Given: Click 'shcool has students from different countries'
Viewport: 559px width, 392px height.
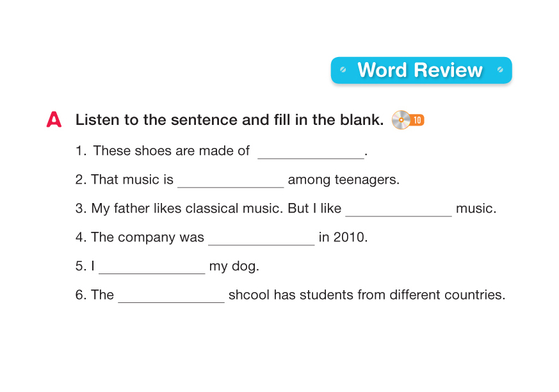Looking at the screenshot, I should click(367, 295).
